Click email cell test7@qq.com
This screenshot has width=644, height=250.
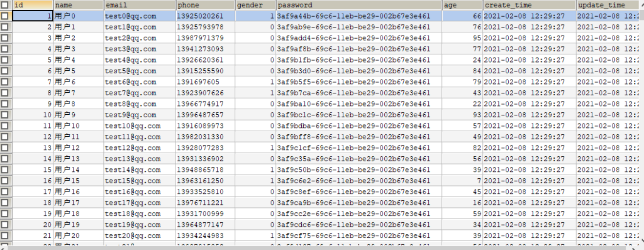click(x=140, y=93)
